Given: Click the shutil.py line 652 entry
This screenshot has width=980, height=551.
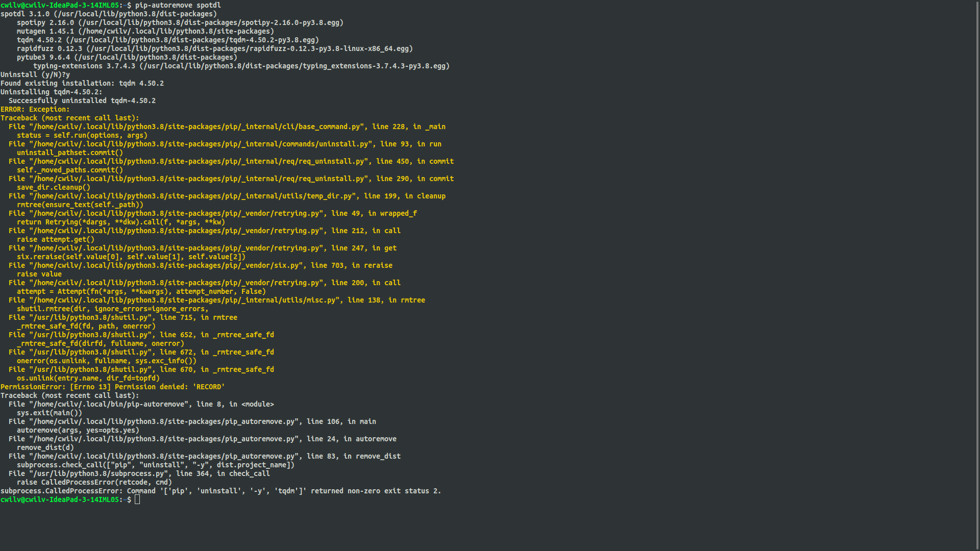Looking at the screenshot, I should pos(141,335).
